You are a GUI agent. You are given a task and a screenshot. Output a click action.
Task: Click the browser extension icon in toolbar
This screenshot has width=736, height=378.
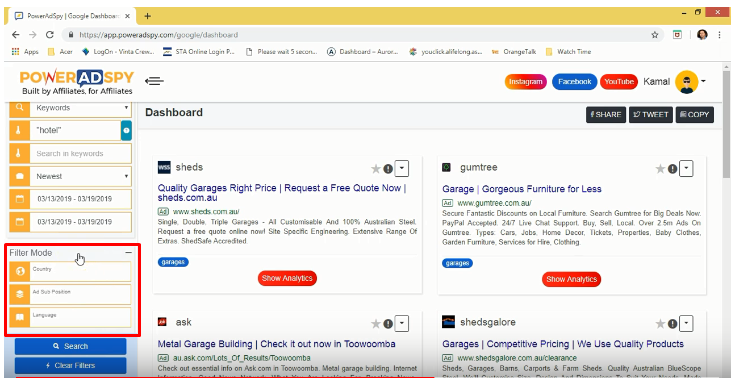pos(677,35)
